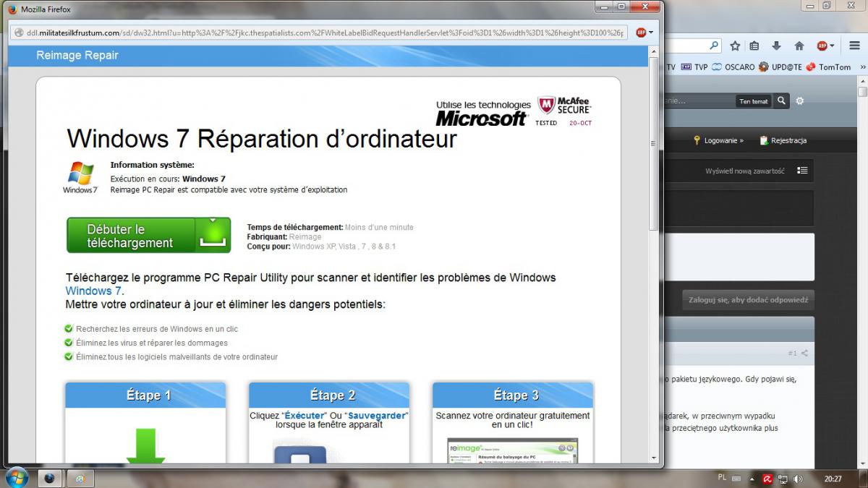Click the forum search magnifier button

coord(781,101)
